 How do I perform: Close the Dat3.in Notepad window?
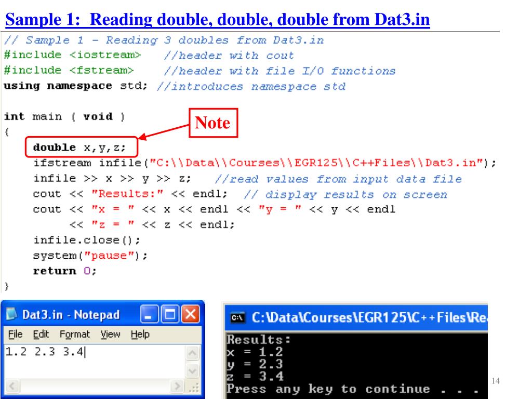coord(191,313)
